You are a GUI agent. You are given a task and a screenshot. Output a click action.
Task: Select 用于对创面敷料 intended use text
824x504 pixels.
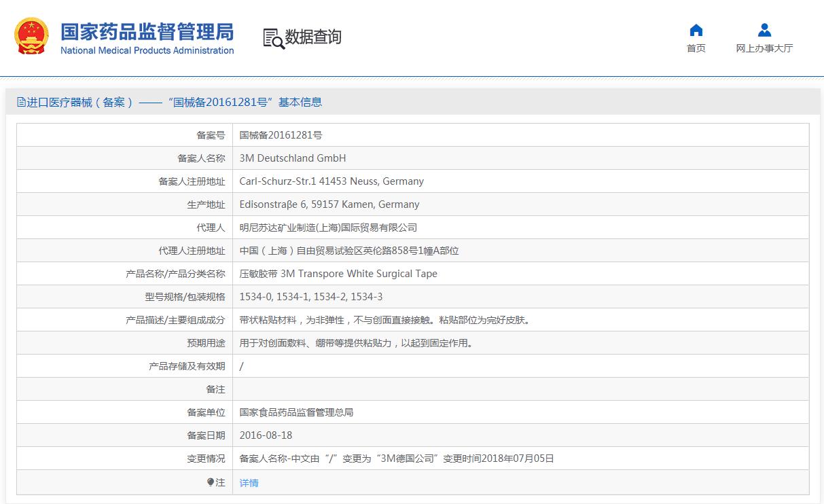[x=357, y=343]
